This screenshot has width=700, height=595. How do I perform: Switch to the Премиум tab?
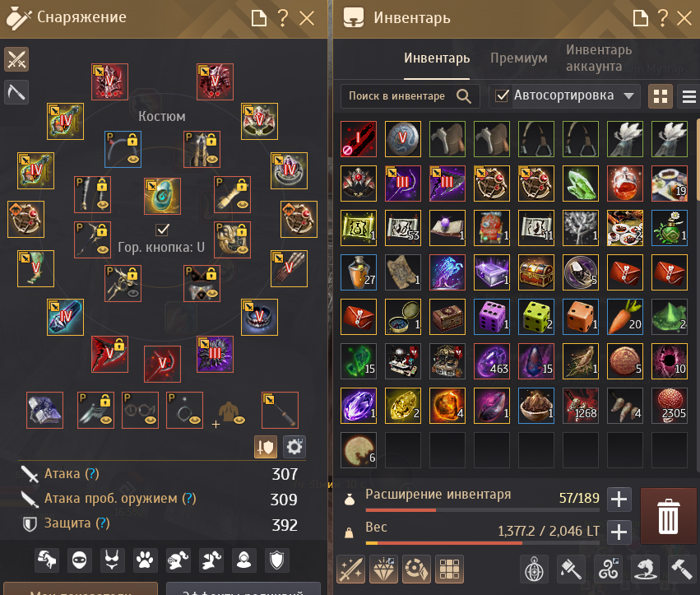pyautogui.click(x=519, y=58)
